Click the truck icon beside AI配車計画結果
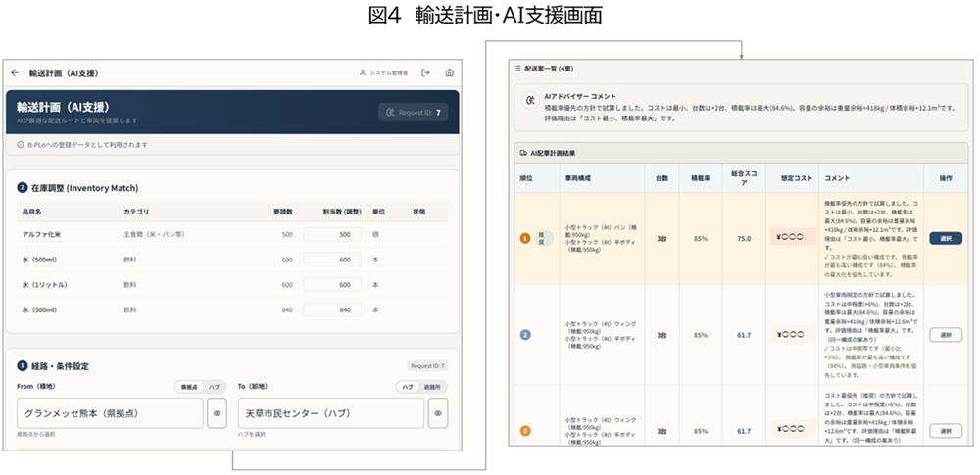980x475 pixels. pos(521,153)
